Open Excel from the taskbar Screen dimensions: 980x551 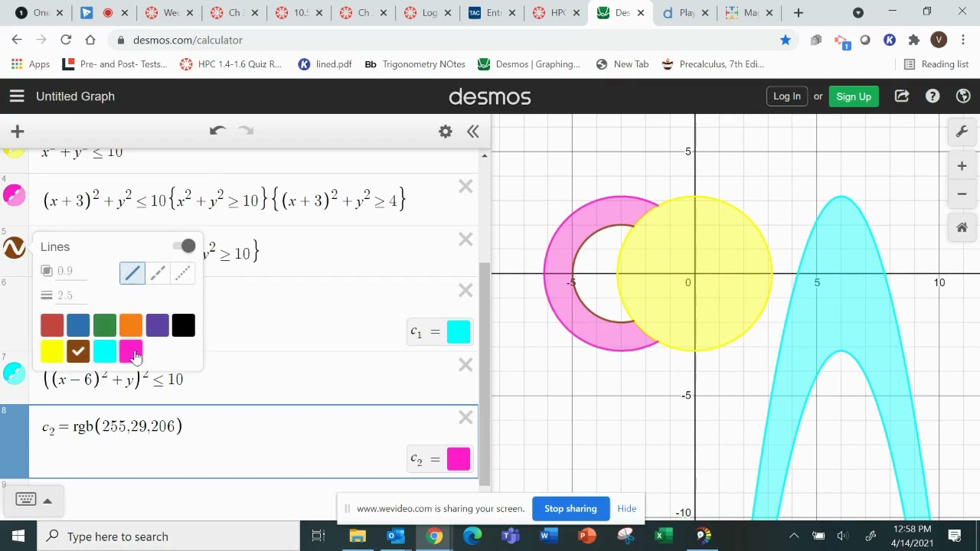[x=664, y=536]
